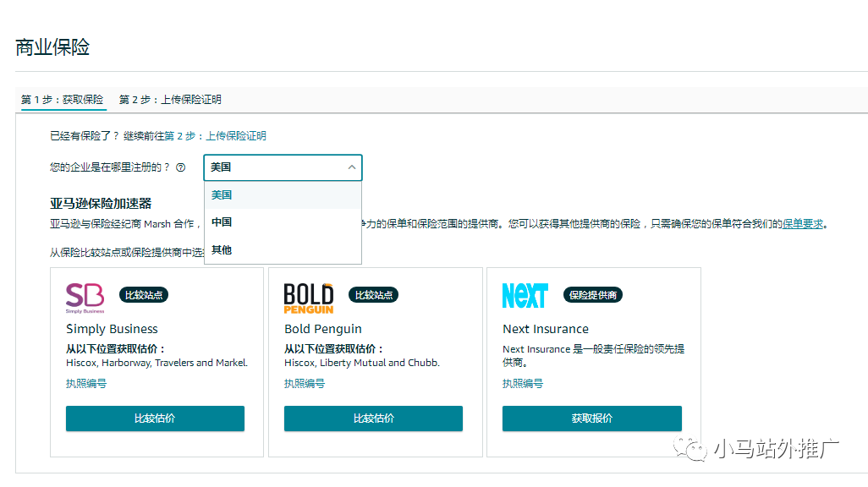The width and height of the screenshot is (868, 487).
Task: Click the Simply Business card title
Action: 112,329
